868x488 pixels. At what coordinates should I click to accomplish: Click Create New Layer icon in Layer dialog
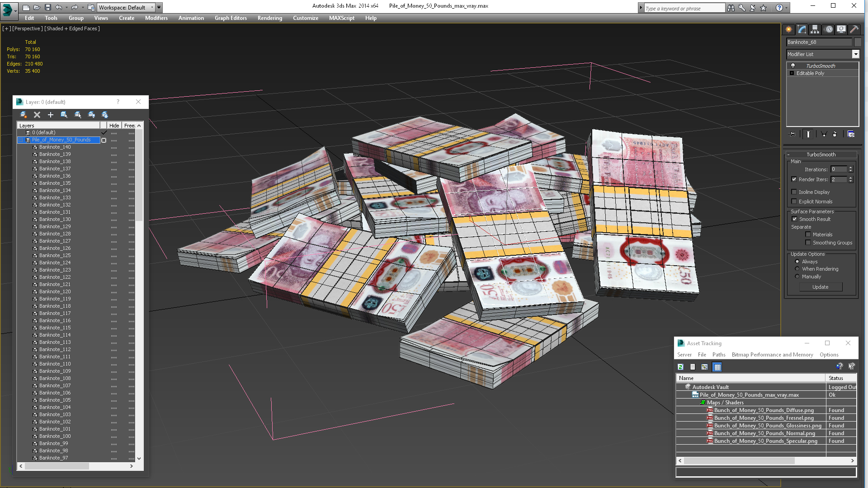[24, 115]
